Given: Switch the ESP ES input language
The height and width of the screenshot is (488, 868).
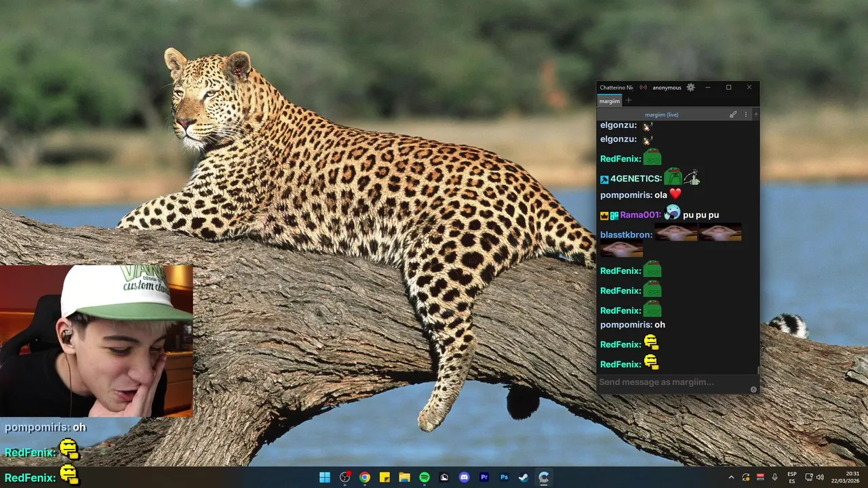Looking at the screenshot, I should 792,478.
